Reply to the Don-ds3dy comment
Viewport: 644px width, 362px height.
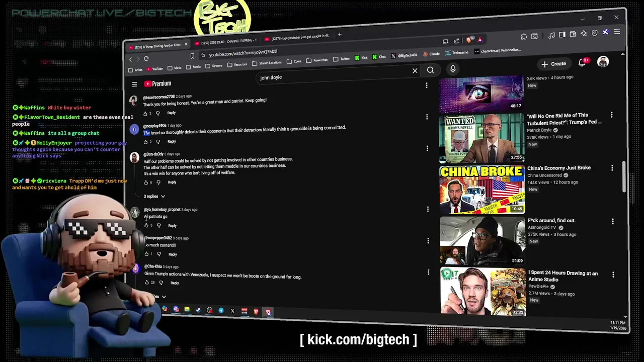tap(172, 182)
